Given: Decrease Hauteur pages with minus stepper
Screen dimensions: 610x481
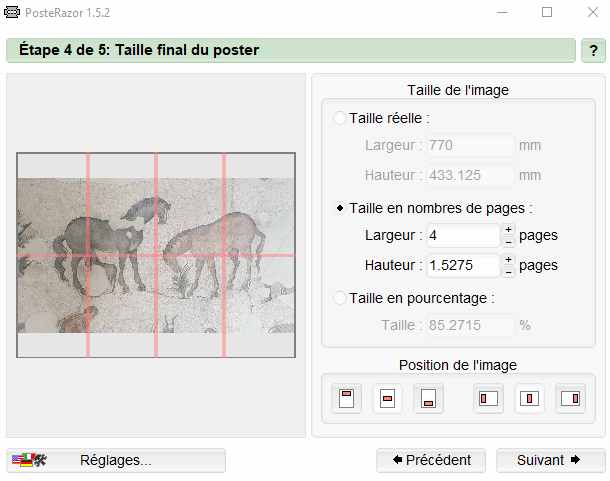Looking at the screenshot, I should coord(508,272).
